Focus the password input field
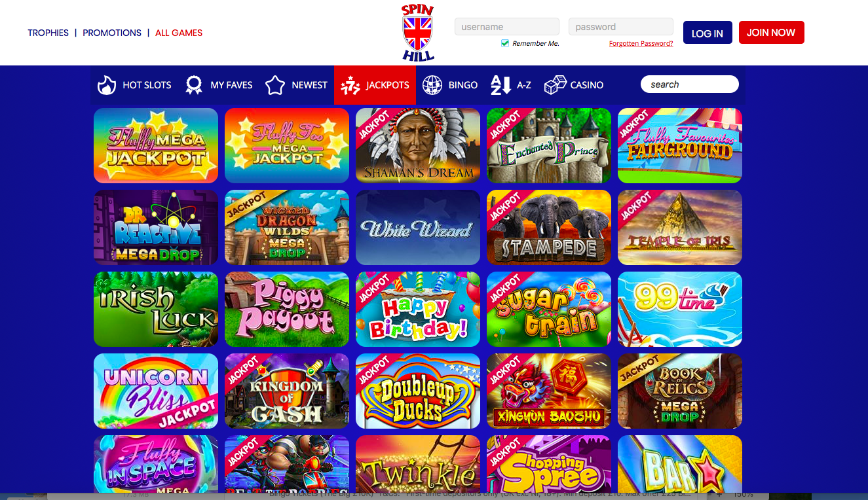 621,27
